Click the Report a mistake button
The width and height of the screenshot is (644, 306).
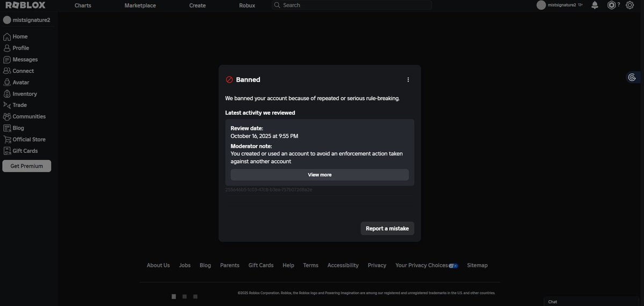(x=387, y=229)
